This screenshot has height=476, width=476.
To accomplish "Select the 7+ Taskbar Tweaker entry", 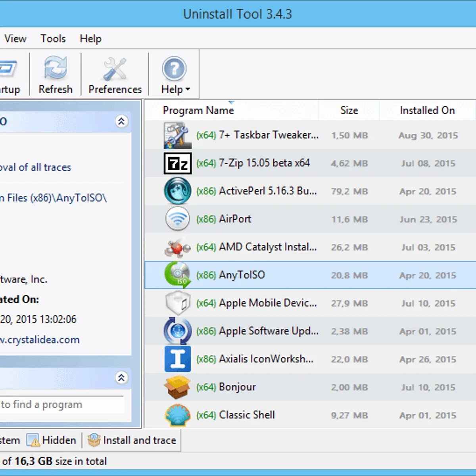I will pyautogui.click(x=310, y=135).
